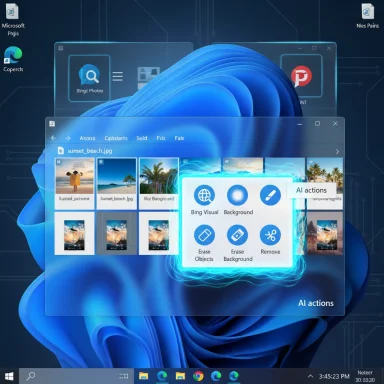Select the woman on beach thumbnail
The height and width of the screenshot is (384, 384).
74,183
